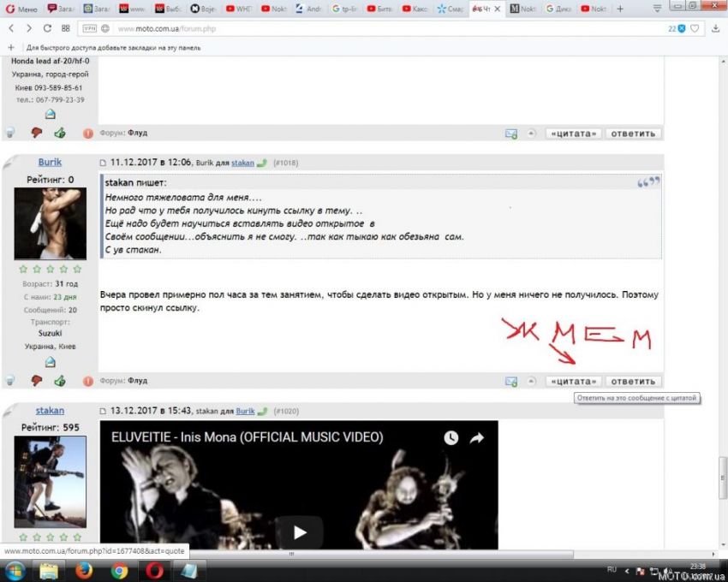Screen dimensions: 728x582
Task: Switch to the Andr tab
Action: point(308,9)
